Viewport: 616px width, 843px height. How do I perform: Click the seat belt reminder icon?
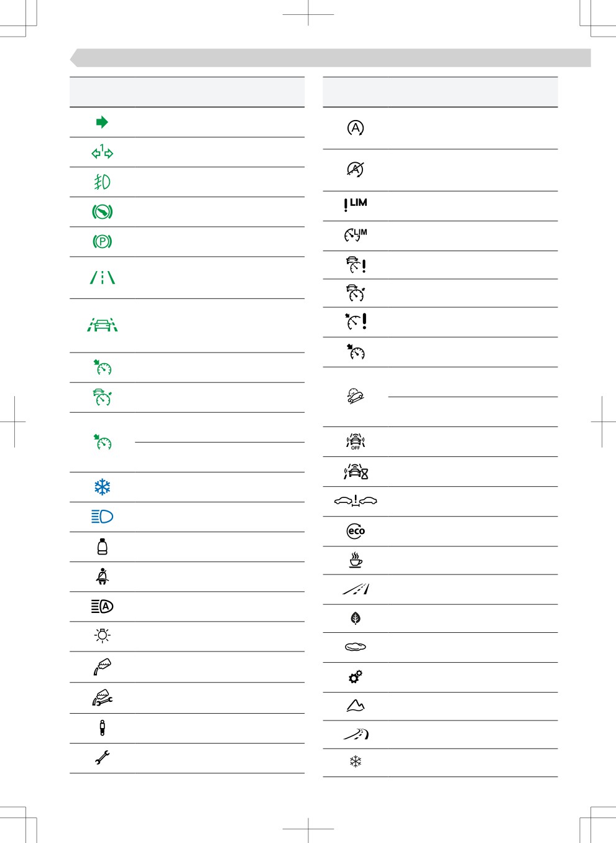(103, 576)
